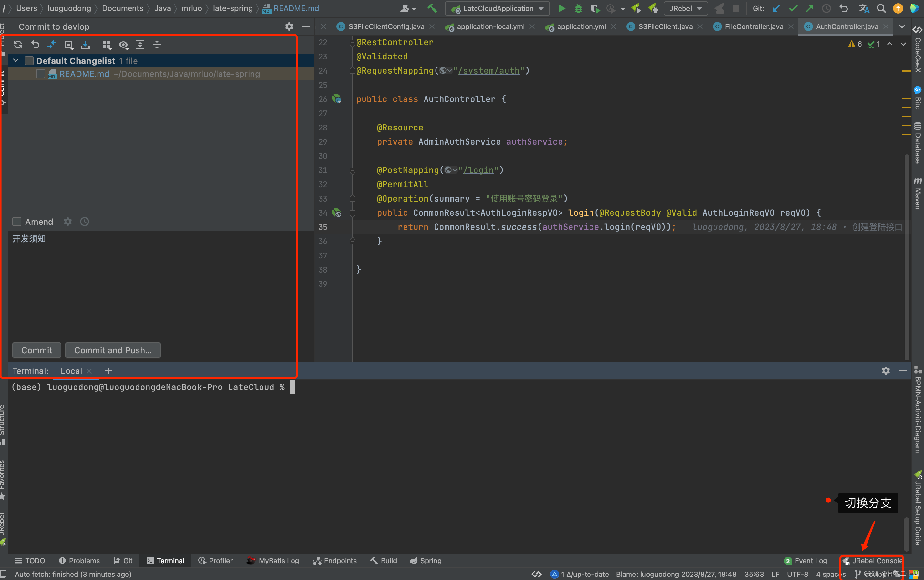Close the FileController.java tab
The height and width of the screenshot is (580, 924).
click(x=791, y=26)
